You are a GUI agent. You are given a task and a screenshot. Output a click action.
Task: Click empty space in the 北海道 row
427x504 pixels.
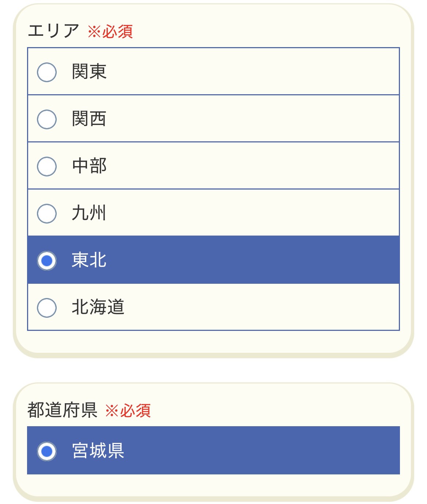[x=256, y=307]
